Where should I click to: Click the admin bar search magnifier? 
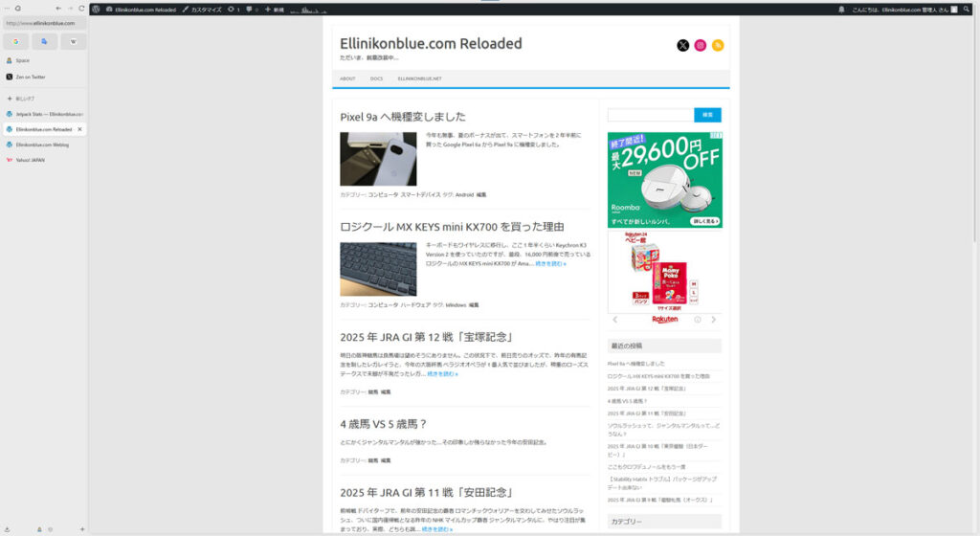pyautogui.click(x=967, y=10)
